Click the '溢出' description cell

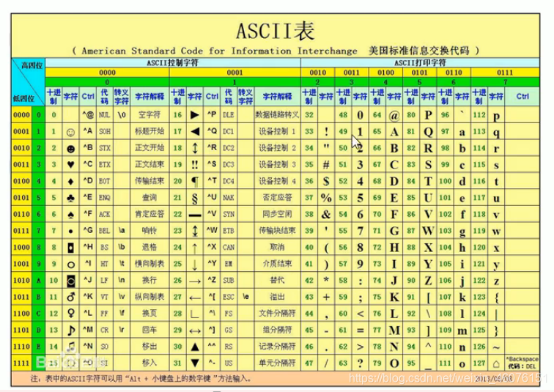tap(277, 297)
